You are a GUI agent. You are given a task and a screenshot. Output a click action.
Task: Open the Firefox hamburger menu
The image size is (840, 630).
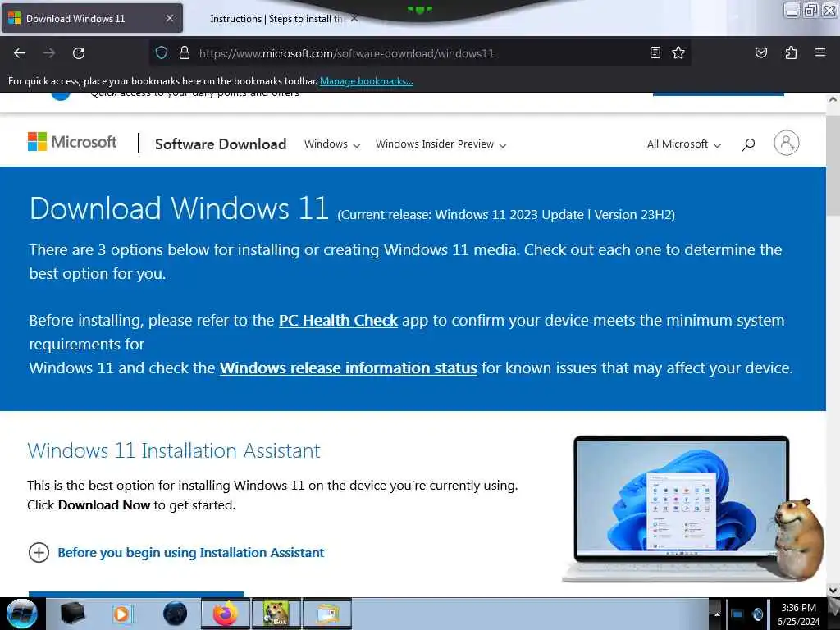tap(819, 52)
